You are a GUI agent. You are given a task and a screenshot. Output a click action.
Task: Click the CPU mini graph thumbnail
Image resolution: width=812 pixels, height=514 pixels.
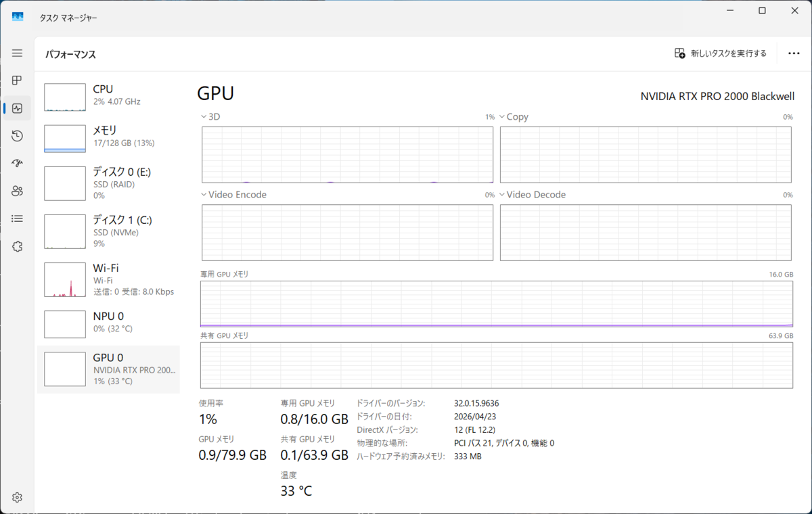point(65,97)
